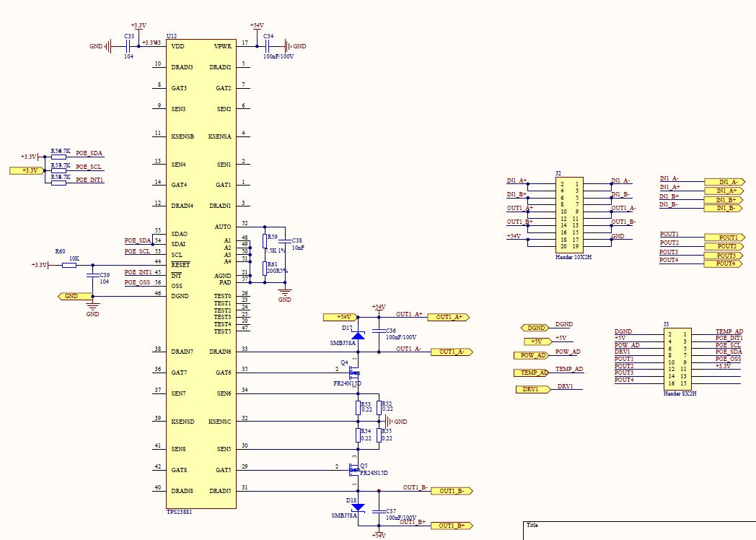Screen dimensions: 756x540
Task: Select sense resistor R55 symbol
Action: tap(379, 435)
